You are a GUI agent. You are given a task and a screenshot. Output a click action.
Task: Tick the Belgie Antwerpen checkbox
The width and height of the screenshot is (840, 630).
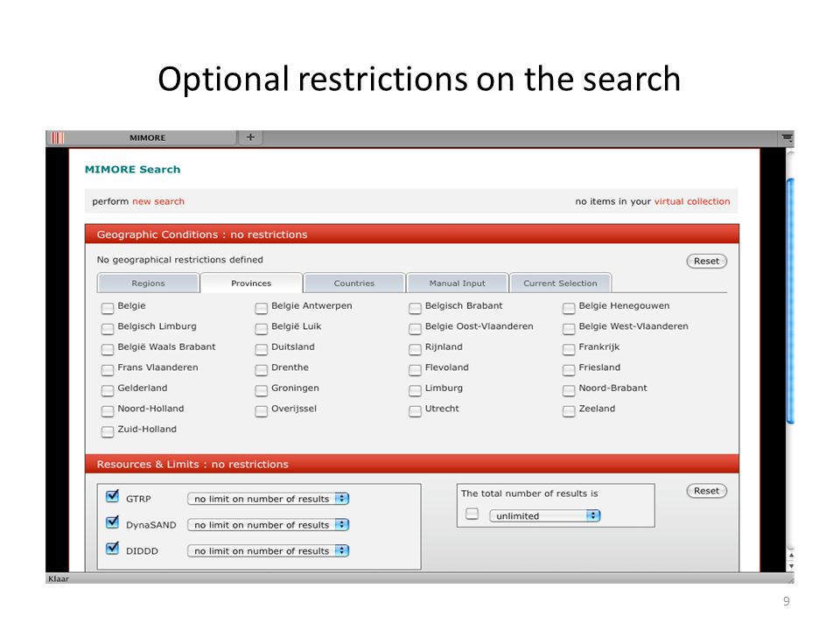(x=262, y=307)
